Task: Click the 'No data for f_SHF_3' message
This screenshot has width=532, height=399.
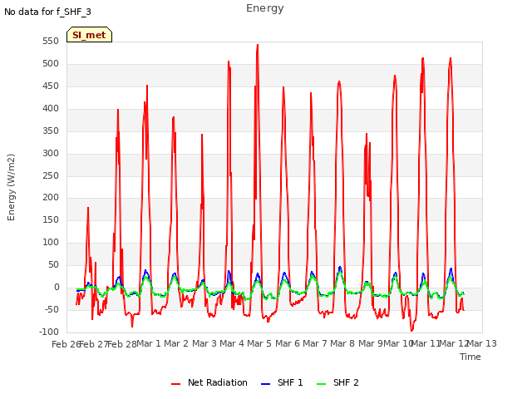Action: pos(47,12)
